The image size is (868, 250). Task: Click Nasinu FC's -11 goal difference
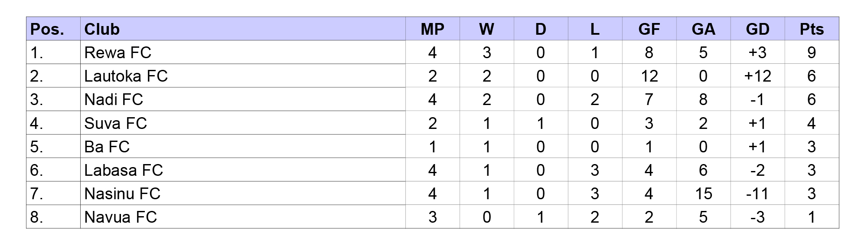pos(757,194)
